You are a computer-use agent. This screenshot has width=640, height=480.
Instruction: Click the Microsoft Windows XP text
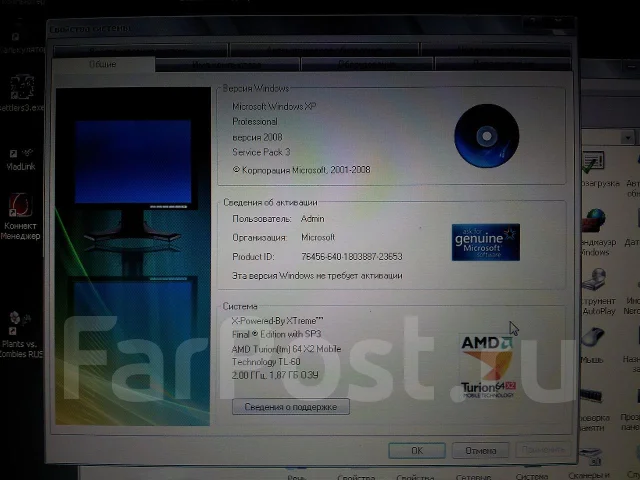coord(274,107)
